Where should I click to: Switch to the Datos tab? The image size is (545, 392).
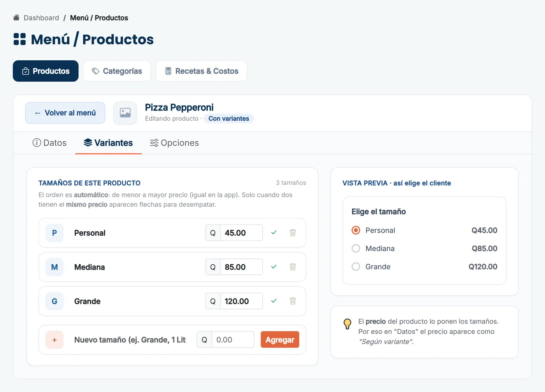[49, 143]
